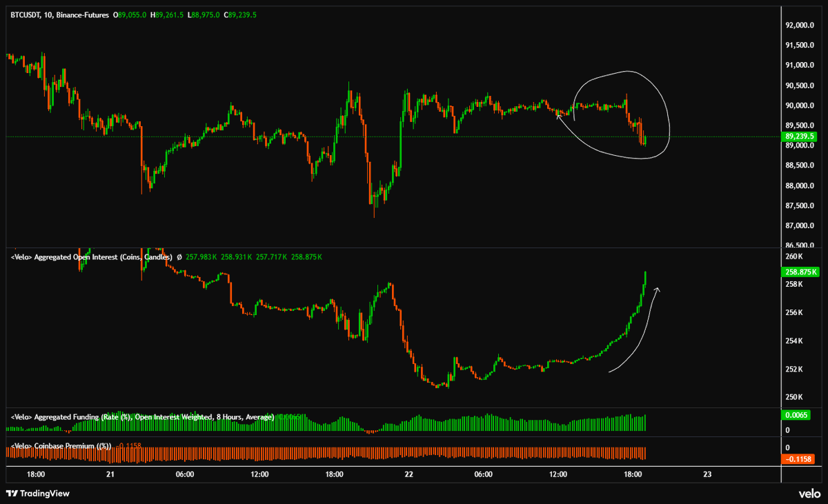Click the 23 date label on time axis
Viewport: 828px width, 504px height.
click(707, 474)
